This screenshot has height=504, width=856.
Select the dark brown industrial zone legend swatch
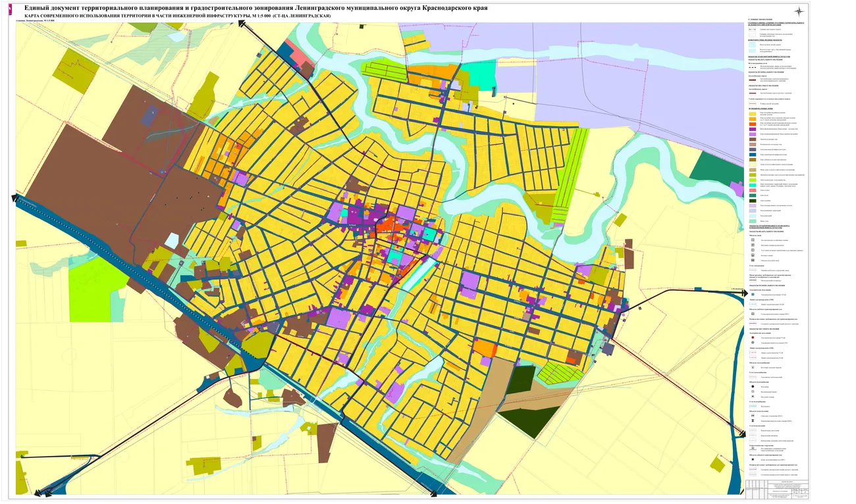click(x=753, y=139)
